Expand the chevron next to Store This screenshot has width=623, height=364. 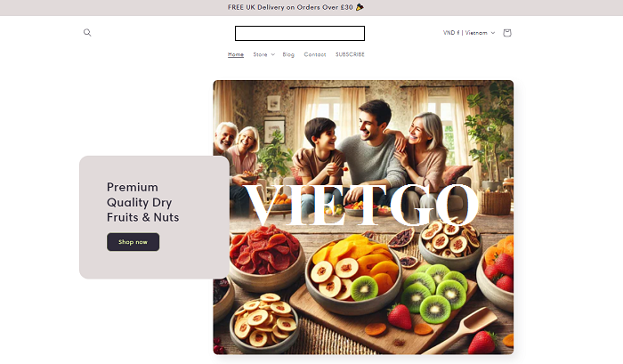[273, 55]
